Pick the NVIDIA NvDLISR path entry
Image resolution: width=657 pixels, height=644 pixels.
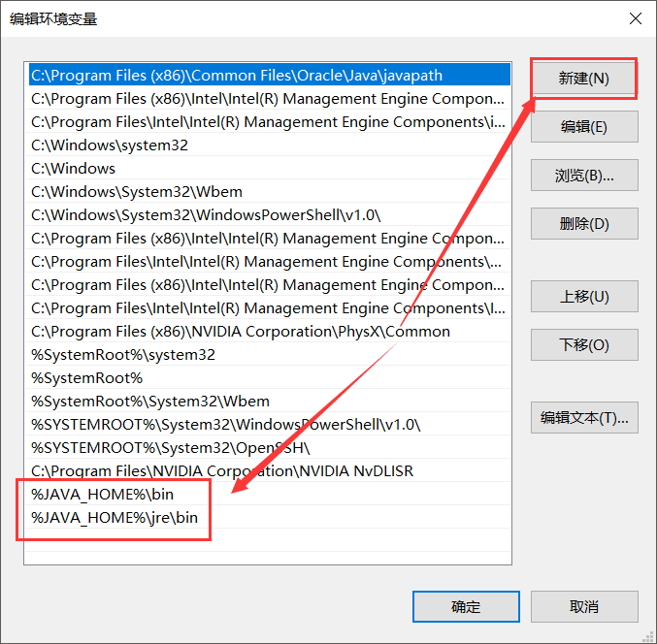coord(222,471)
